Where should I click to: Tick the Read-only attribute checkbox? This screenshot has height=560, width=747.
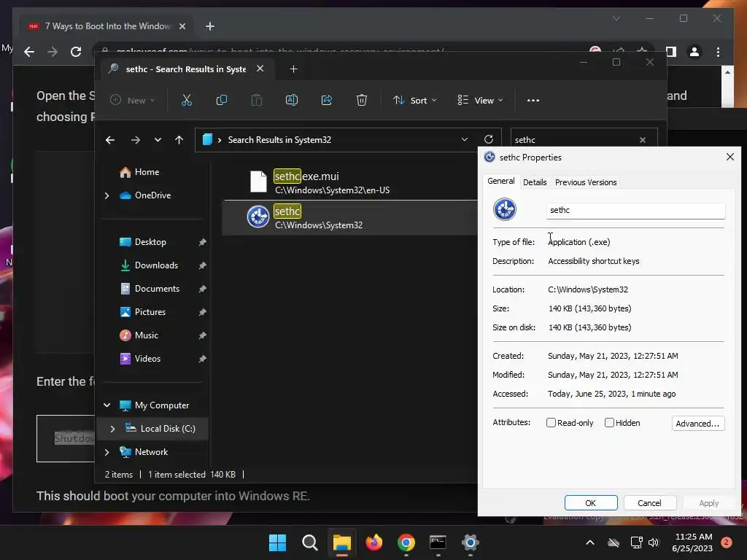pos(551,423)
